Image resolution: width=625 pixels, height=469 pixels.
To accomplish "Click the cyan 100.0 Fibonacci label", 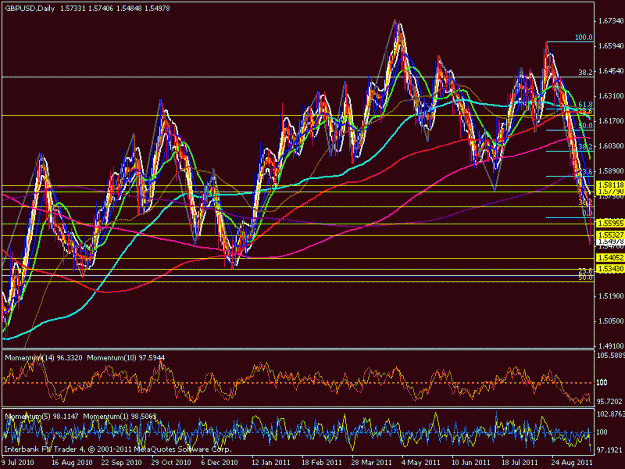I will [x=584, y=37].
